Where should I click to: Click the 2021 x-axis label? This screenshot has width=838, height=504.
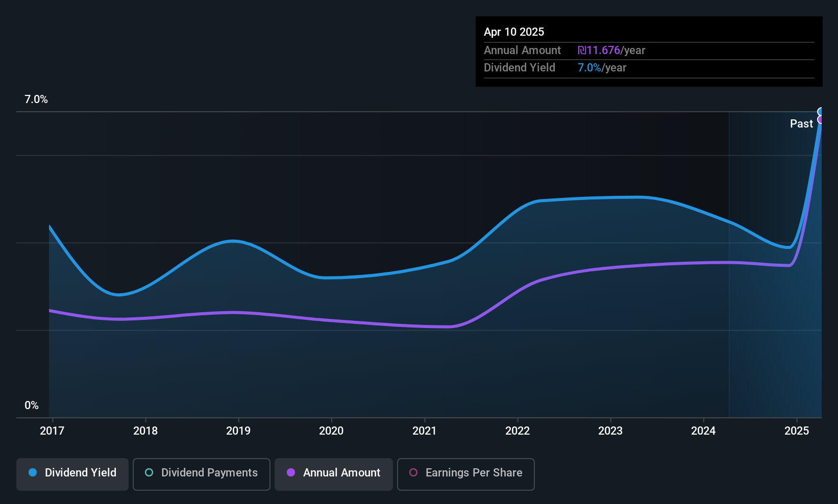pyautogui.click(x=425, y=431)
